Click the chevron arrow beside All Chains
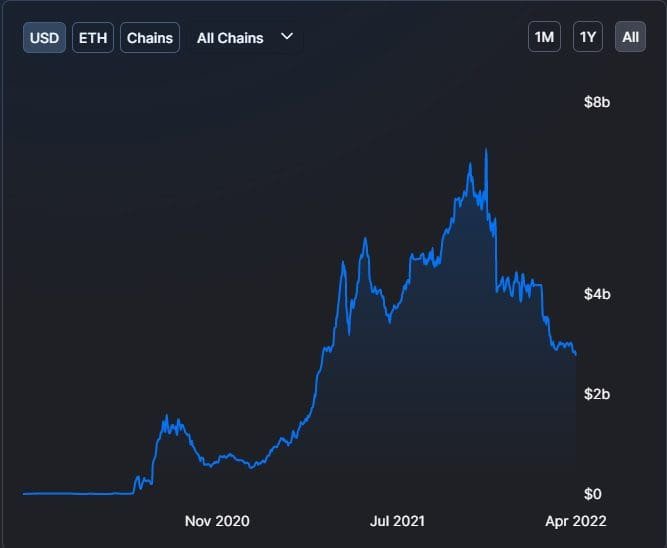 287,37
